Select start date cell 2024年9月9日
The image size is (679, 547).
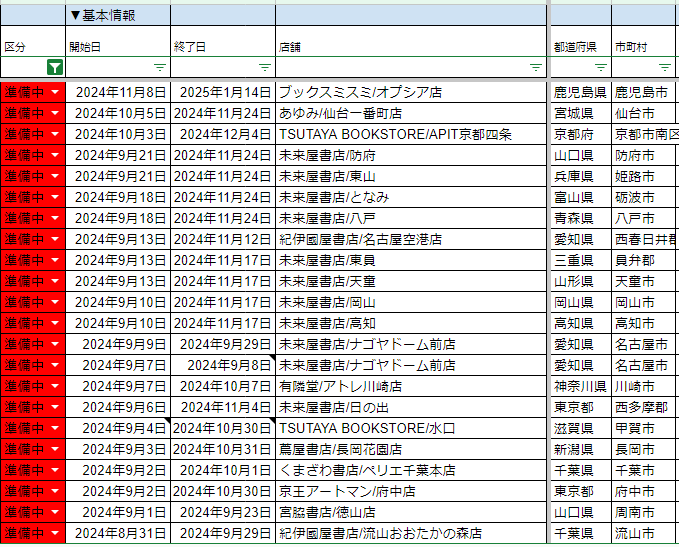118,344
